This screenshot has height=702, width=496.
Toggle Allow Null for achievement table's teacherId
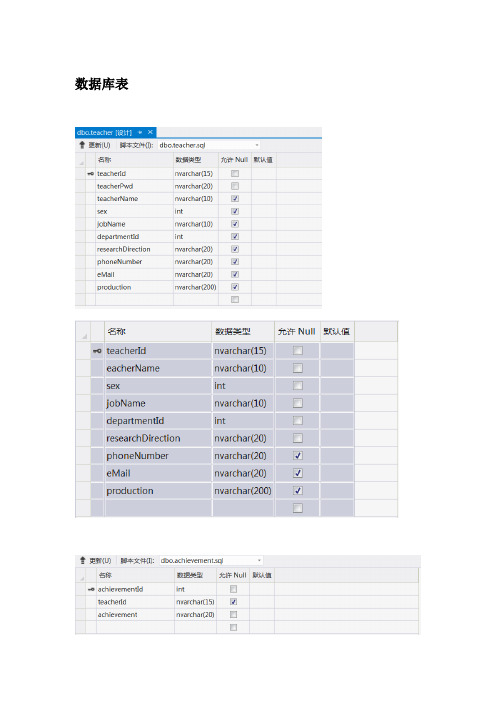pos(233,602)
